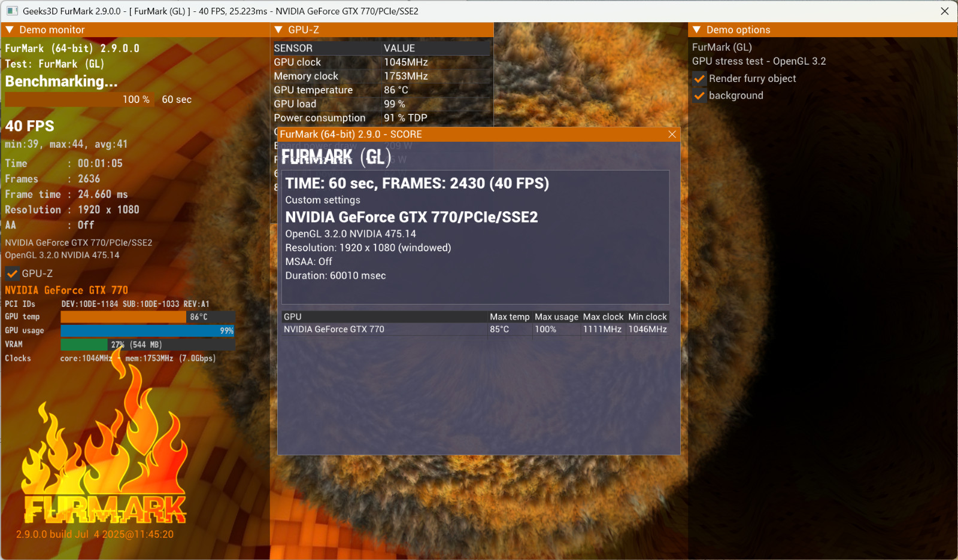Click the VALUE column header
Screen dimensions: 958x560
(x=399, y=48)
